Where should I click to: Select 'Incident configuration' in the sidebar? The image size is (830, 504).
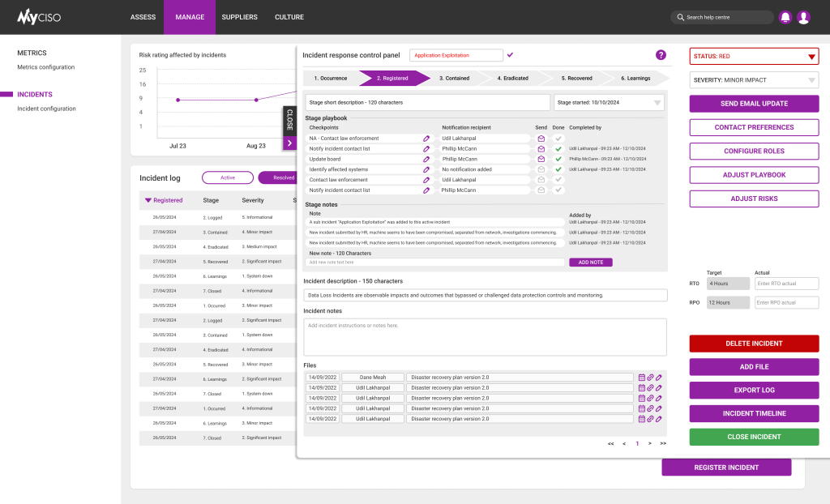pyautogui.click(x=49, y=108)
